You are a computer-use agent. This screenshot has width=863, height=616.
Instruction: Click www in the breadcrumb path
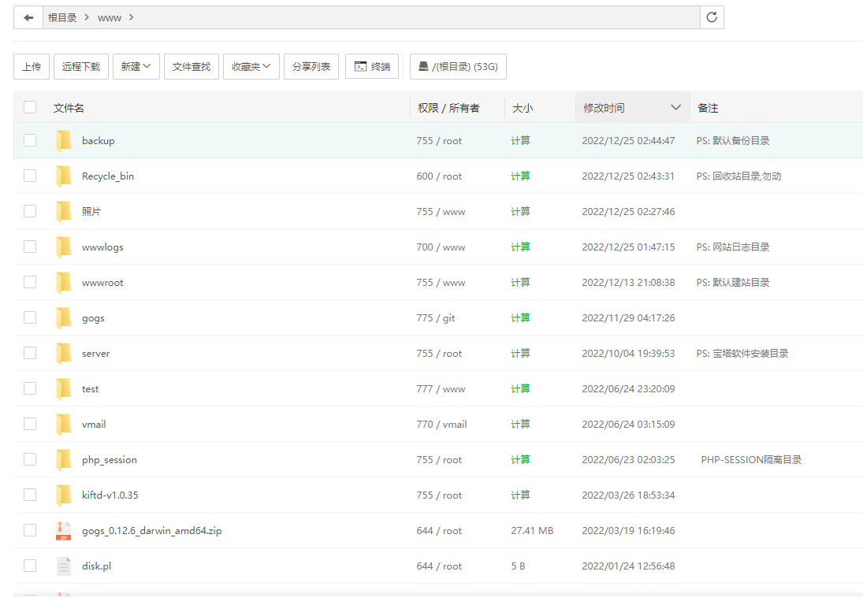pos(110,18)
